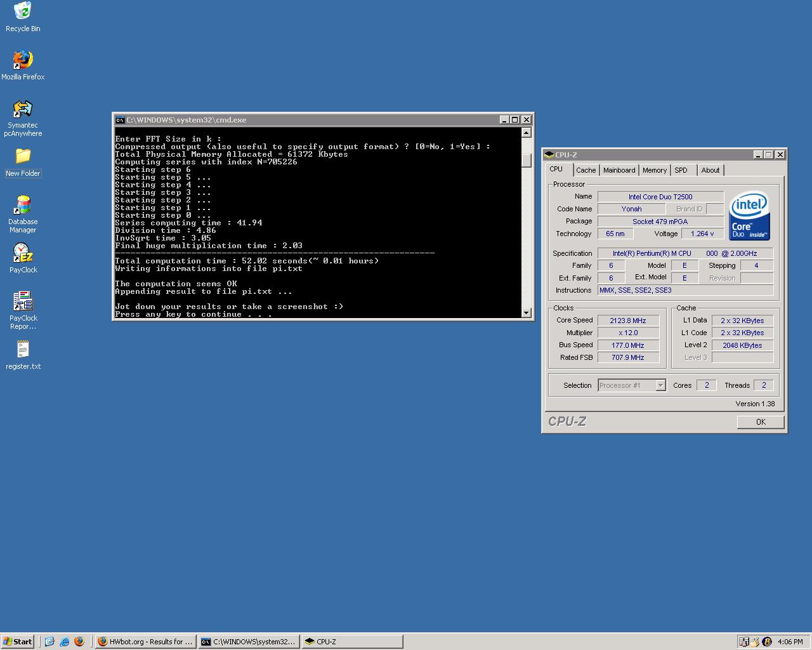
Task: Click the Technology value '65 nm'
Action: tap(615, 234)
